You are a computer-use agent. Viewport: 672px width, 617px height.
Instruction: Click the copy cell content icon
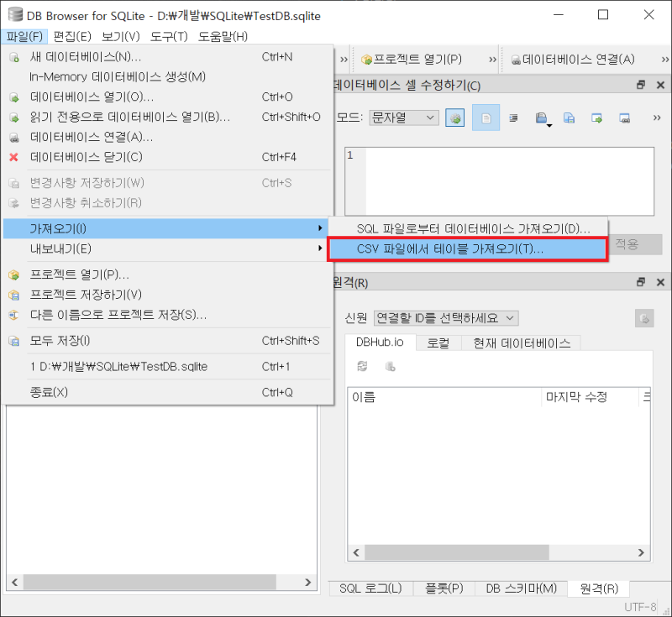570,118
